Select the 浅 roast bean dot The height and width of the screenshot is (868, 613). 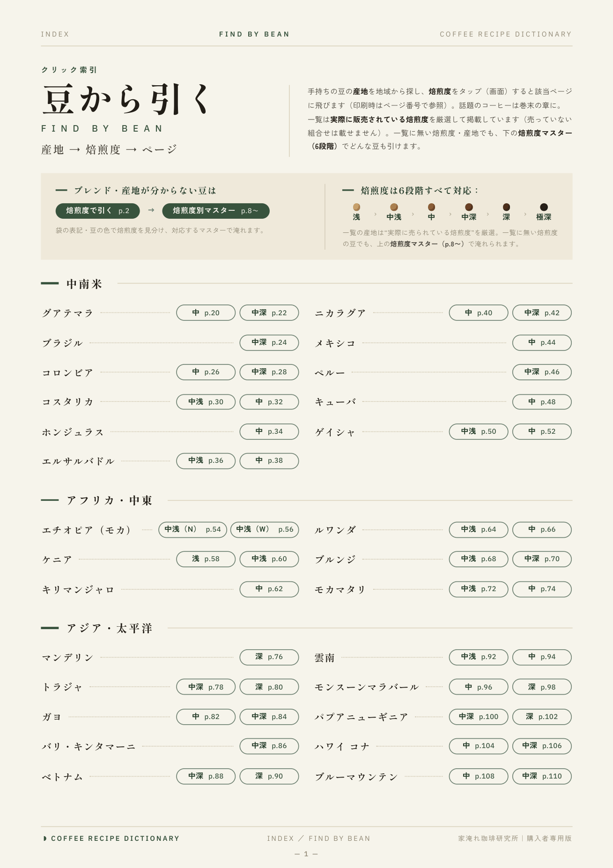click(356, 207)
